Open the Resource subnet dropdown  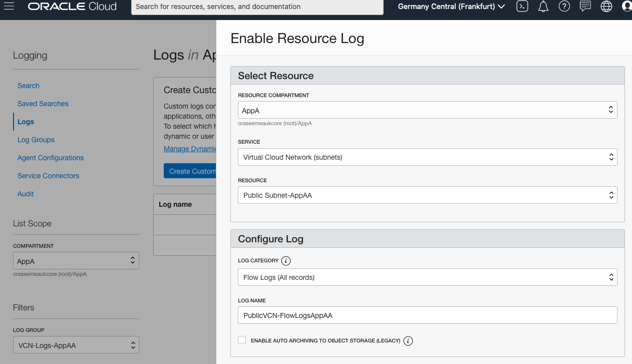pos(427,195)
